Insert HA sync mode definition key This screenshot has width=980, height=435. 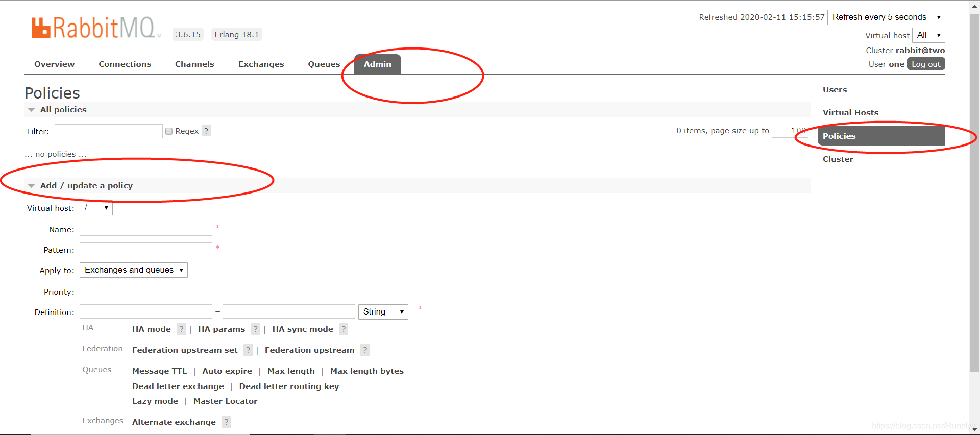coord(303,329)
